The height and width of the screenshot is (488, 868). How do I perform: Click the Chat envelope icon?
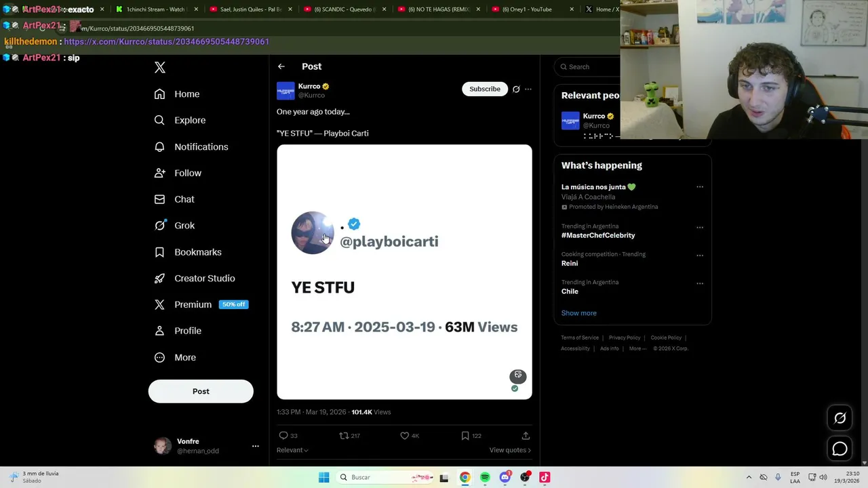click(159, 199)
